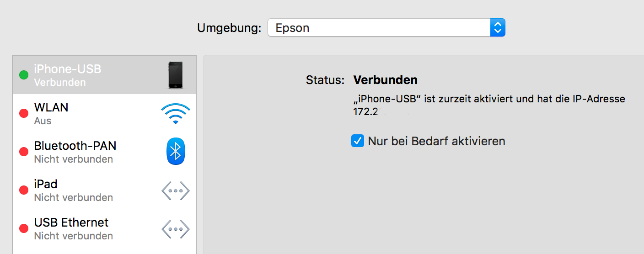Click the red status dot beside Bluetooth-PAN
The image size is (644, 254).
[24, 152]
